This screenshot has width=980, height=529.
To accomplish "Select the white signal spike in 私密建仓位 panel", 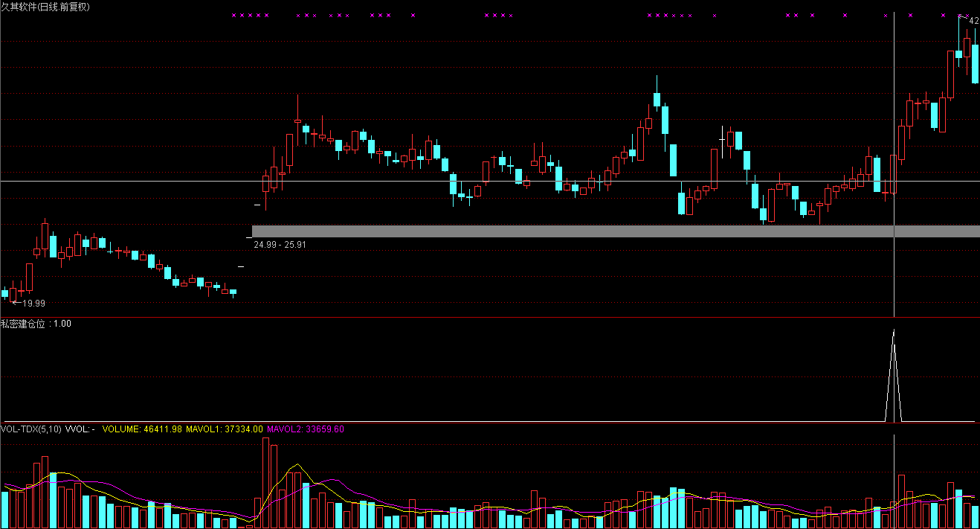I will pyautogui.click(x=893, y=375).
